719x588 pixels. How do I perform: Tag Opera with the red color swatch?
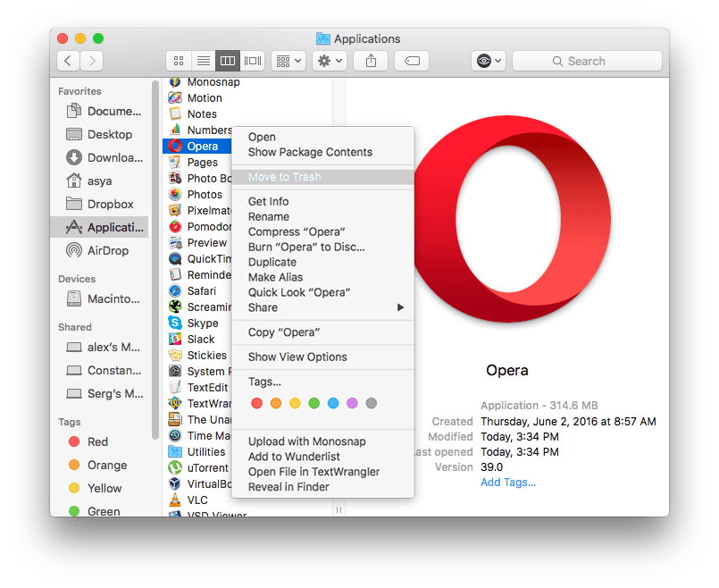[x=258, y=403]
